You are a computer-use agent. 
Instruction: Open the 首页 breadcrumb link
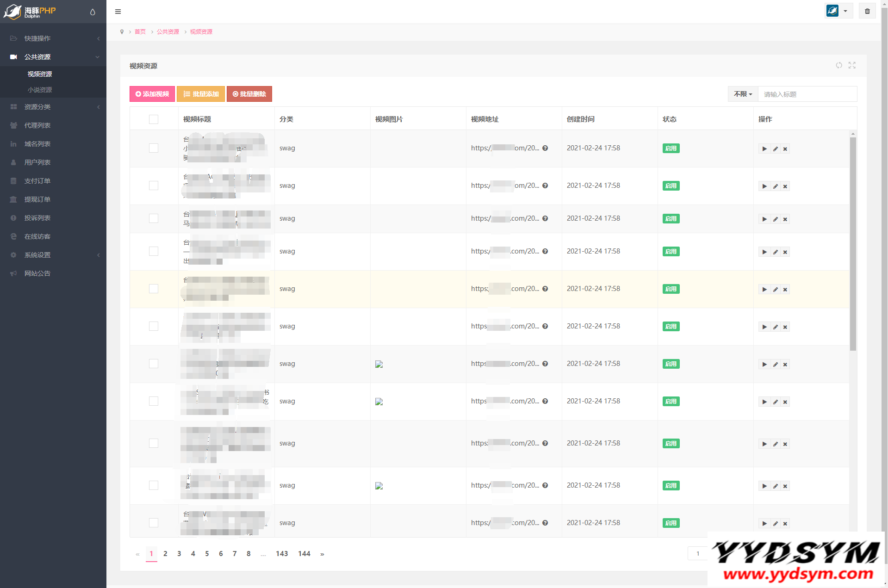point(140,32)
